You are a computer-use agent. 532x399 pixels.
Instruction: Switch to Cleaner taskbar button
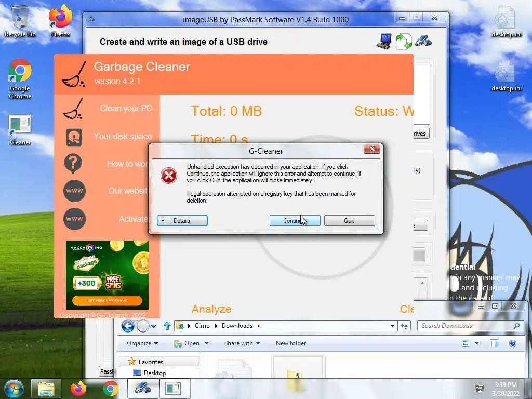pos(173,389)
